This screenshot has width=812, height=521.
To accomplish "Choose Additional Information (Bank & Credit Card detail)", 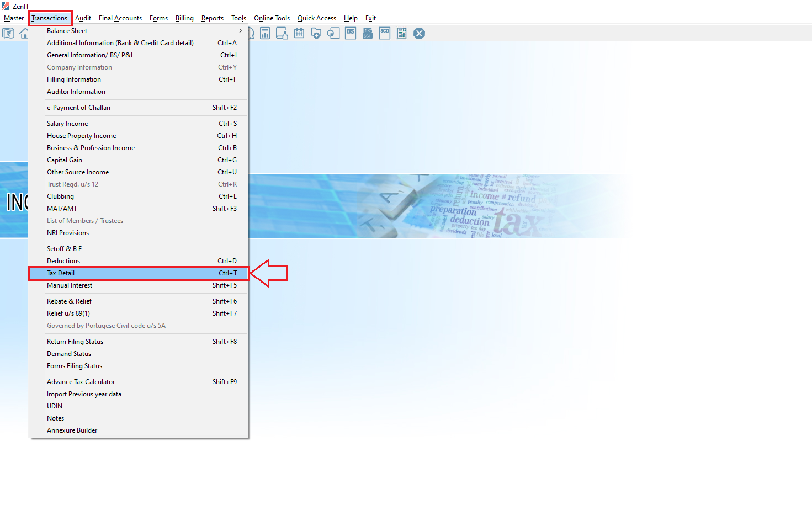I will [138, 43].
